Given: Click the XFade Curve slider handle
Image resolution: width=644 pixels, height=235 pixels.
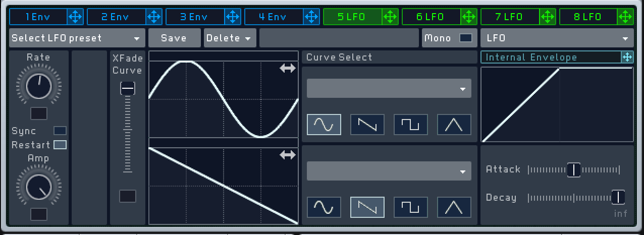Looking at the screenshot, I should tap(128, 89).
